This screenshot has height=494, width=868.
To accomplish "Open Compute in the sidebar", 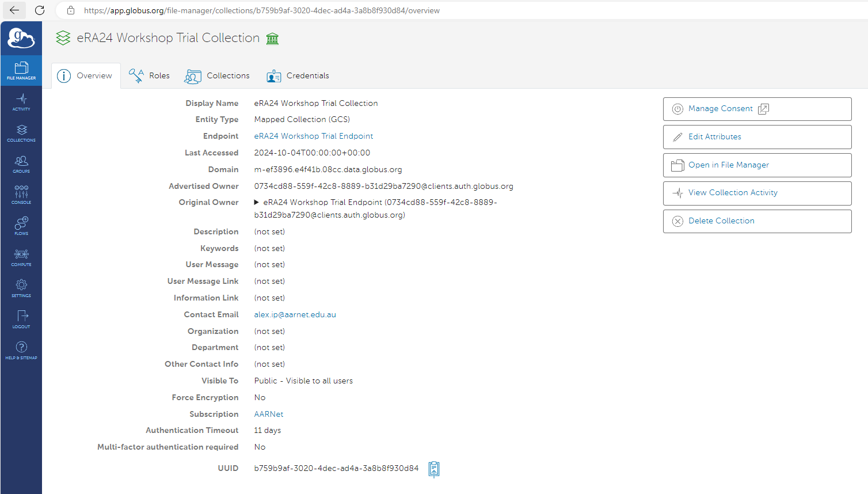I will (21, 257).
